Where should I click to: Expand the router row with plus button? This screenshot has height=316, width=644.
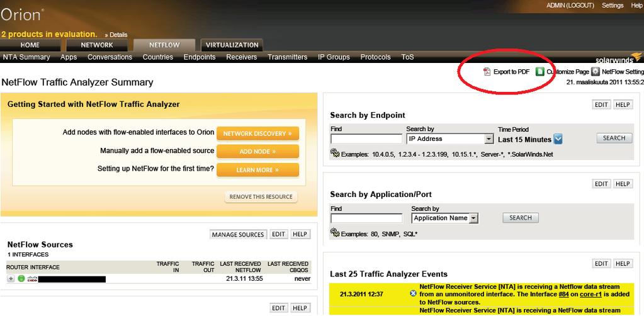point(11,279)
